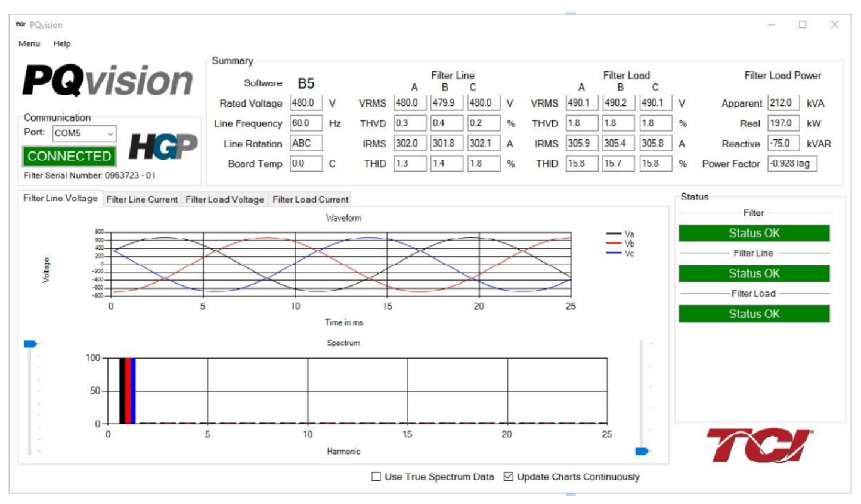Screen dimensions: 861x504
Task: Click Filter Line THID phase B 1.4
Action: (447, 164)
